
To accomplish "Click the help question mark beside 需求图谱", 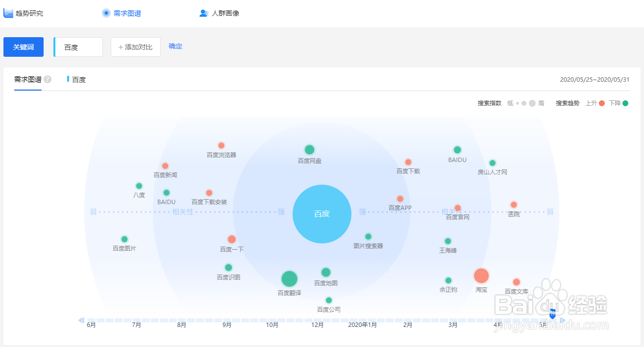I will pyautogui.click(x=48, y=79).
